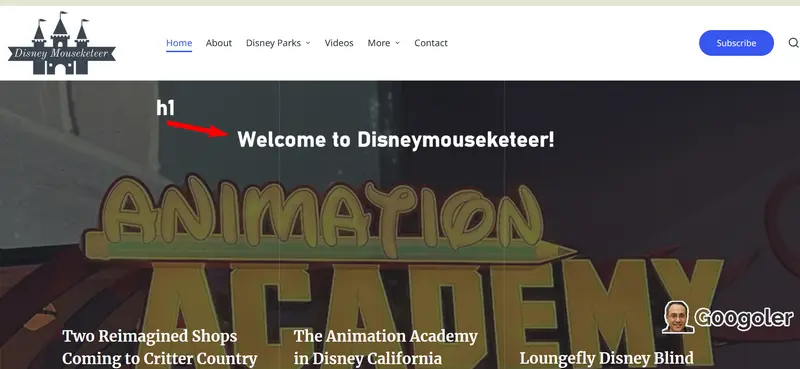
Task: Go to the Home menu item
Action: [x=179, y=43]
